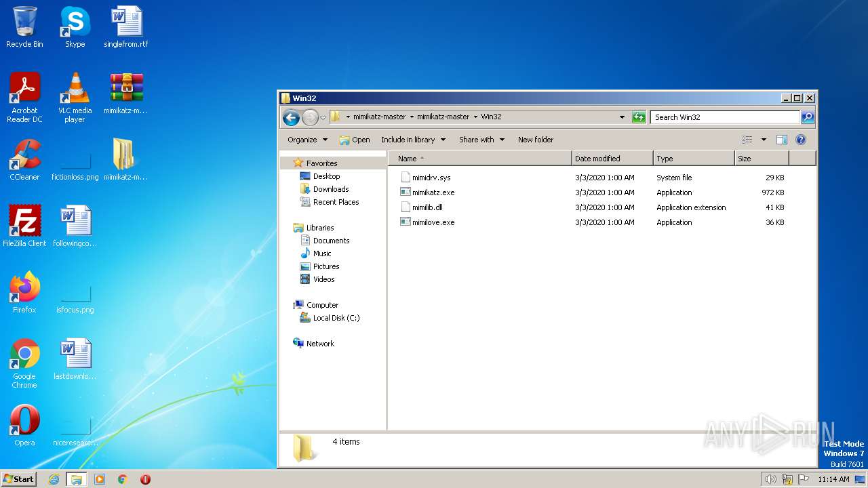Image resolution: width=868 pixels, height=488 pixels.
Task: Open the Organize dropdown menu
Action: click(307, 140)
